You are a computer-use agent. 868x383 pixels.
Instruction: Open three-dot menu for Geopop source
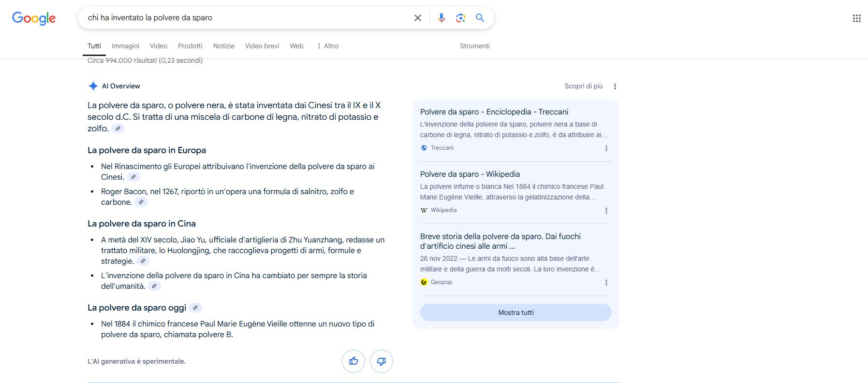pyautogui.click(x=606, y=283)
